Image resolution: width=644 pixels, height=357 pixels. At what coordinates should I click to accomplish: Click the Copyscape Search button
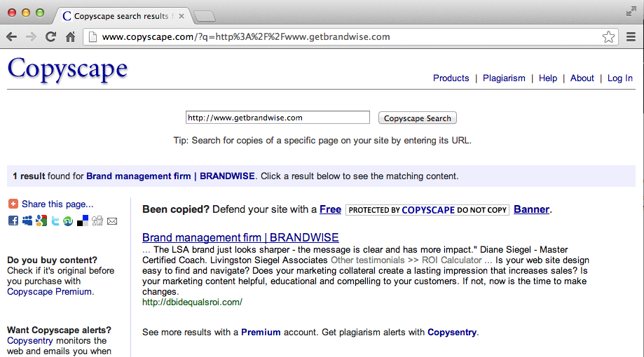tap(417, 118)
